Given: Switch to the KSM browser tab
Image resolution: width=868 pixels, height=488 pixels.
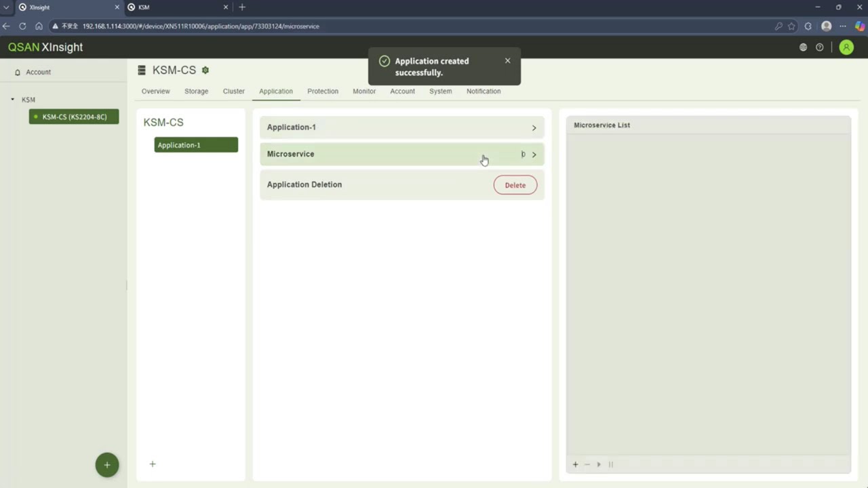Looking at the screenshot, I should click(178, 7).
